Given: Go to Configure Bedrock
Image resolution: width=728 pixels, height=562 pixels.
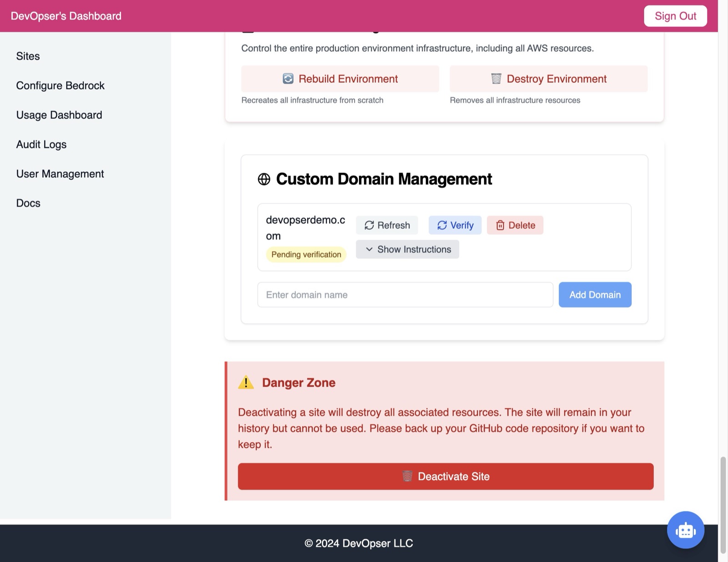Looking at the screenshot, I should point(61,86).
